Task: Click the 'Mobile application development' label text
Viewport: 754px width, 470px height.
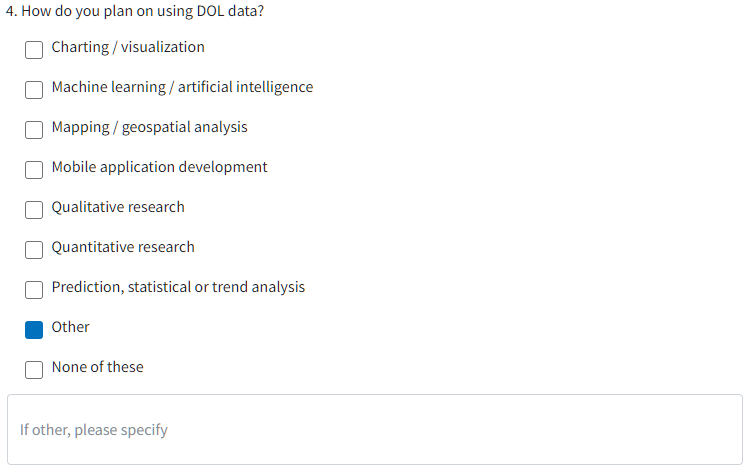Action: (159, 167)
